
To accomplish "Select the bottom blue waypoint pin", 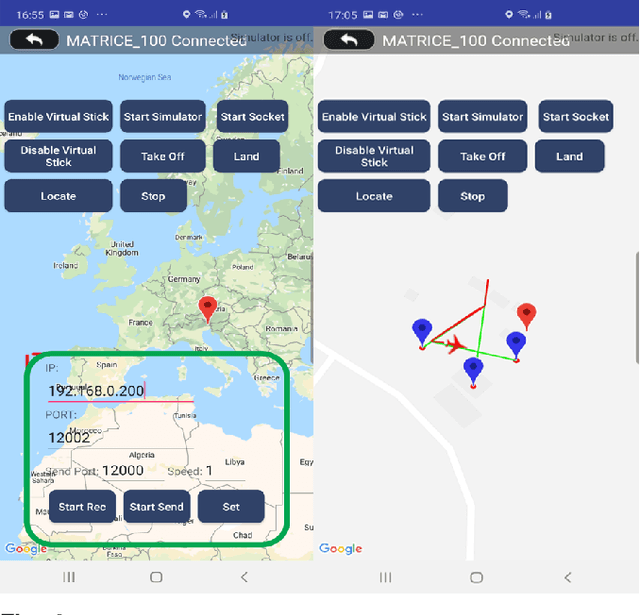I will coord(474,371).
